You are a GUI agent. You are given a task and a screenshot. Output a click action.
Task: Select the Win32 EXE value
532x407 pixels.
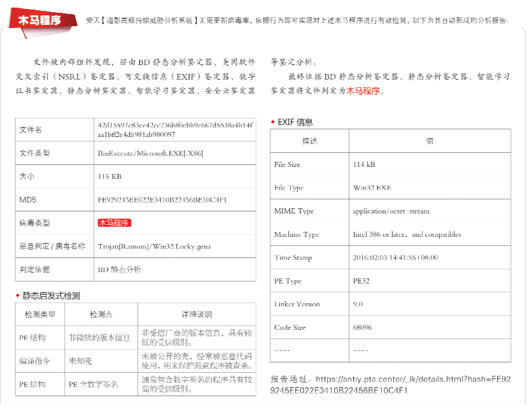click(x=372, y=188)
